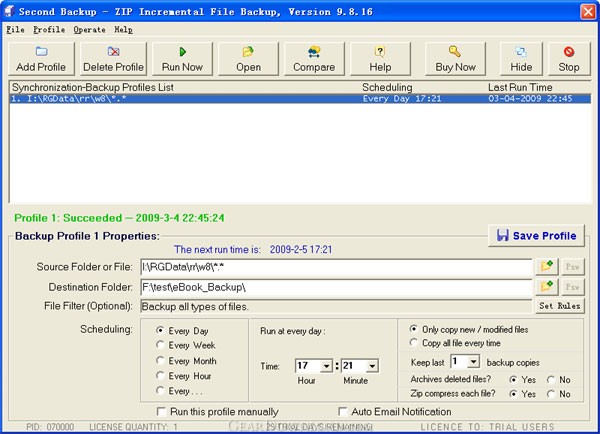Open file filter Set Rules button
The image size is (600, 434).
pyautogui.click(x=559, y=306)
